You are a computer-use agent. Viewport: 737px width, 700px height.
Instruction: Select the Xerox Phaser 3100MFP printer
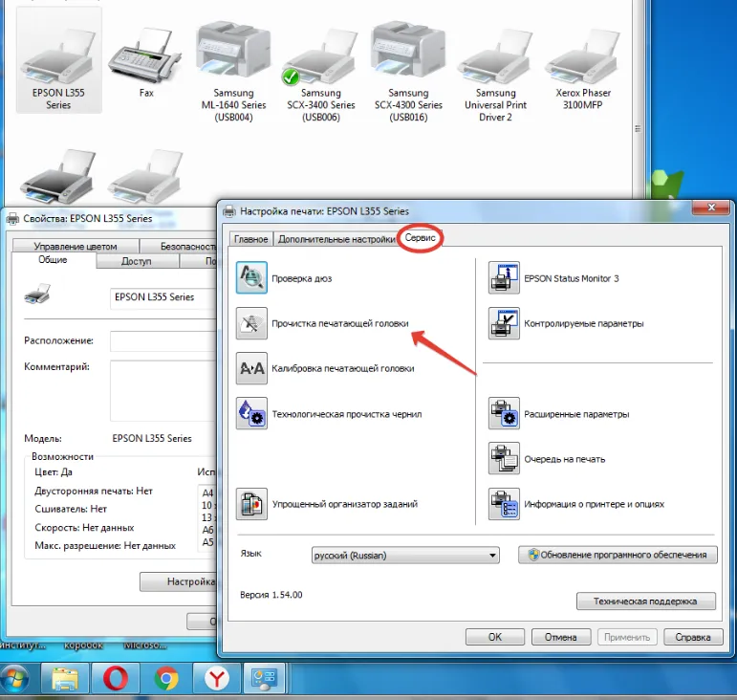tap(583, 70)
